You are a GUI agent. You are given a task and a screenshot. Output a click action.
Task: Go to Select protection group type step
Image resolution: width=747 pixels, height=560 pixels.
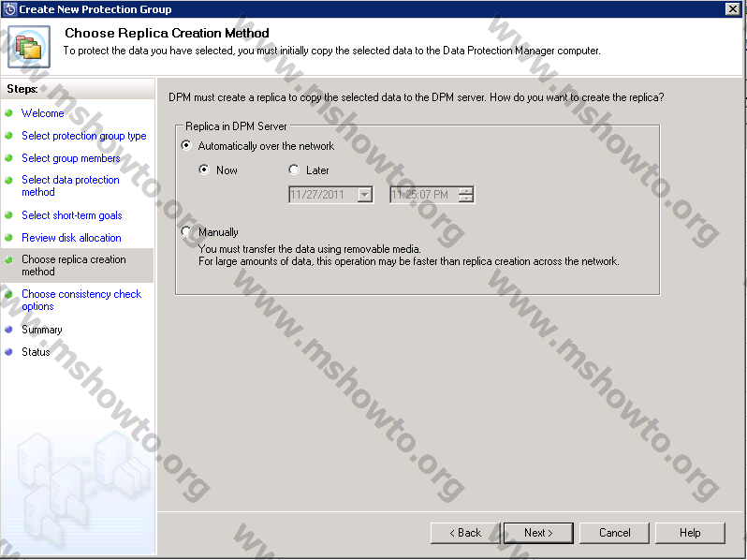pyautogui.click(x=83, y=136)
